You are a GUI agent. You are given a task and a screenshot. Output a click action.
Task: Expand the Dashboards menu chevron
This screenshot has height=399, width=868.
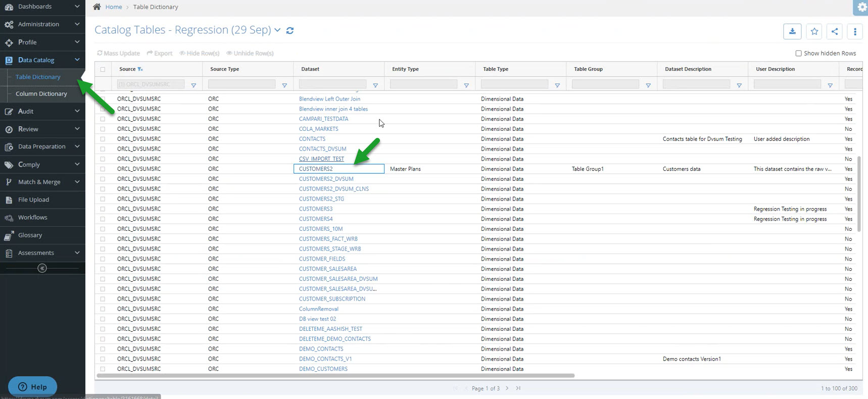tap(77, 7)
